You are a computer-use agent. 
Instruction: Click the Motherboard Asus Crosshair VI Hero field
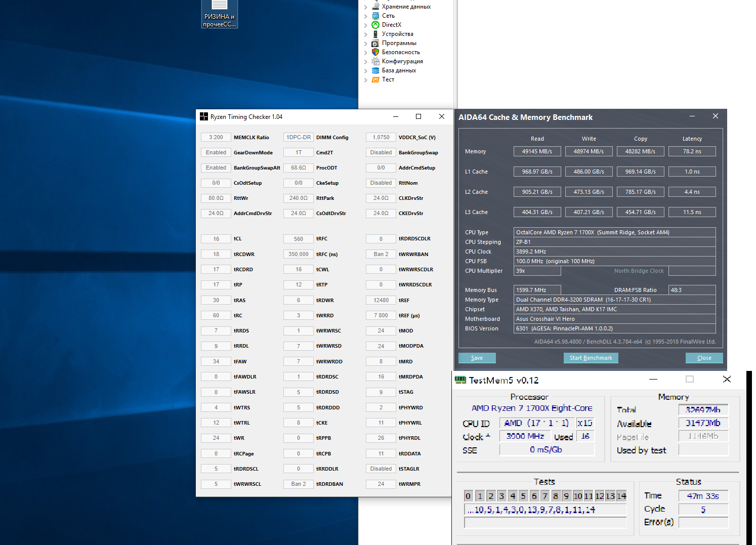(615, 319)
